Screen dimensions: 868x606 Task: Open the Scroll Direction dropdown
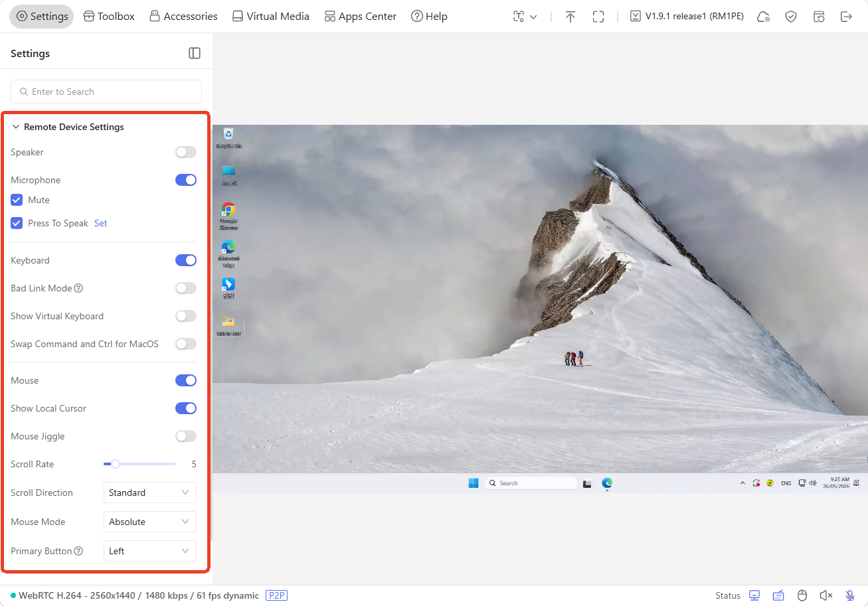pos(150,492)
